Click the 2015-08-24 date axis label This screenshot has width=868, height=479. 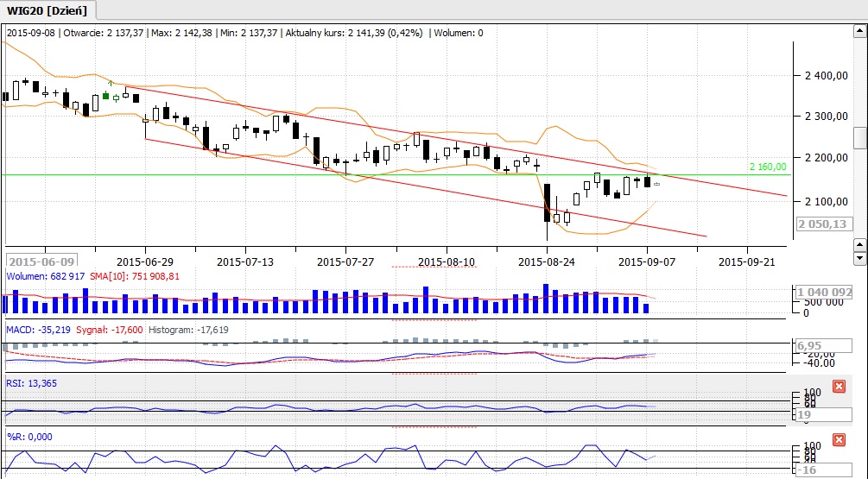click(x=547, y=262)
